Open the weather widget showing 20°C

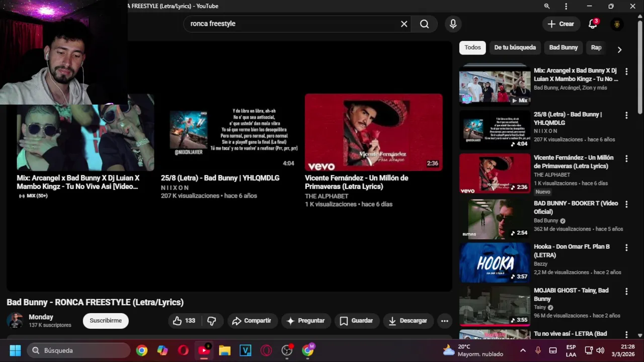click(473, 350)
